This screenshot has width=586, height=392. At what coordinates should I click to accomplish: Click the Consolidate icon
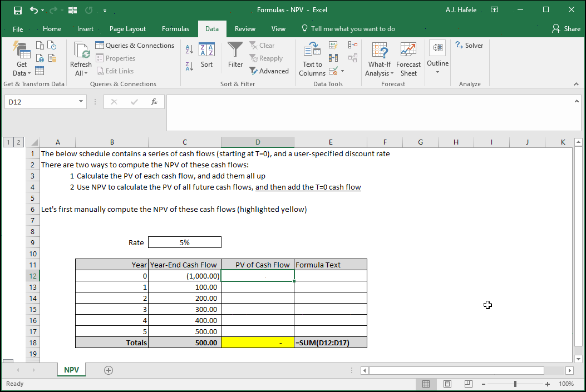point(352,46)
